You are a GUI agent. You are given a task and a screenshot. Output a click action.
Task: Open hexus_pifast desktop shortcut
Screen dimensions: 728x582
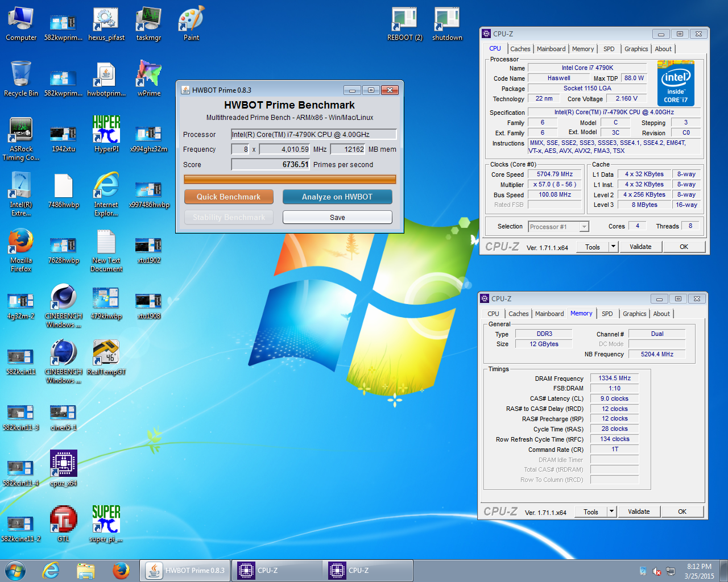point(106,24)
